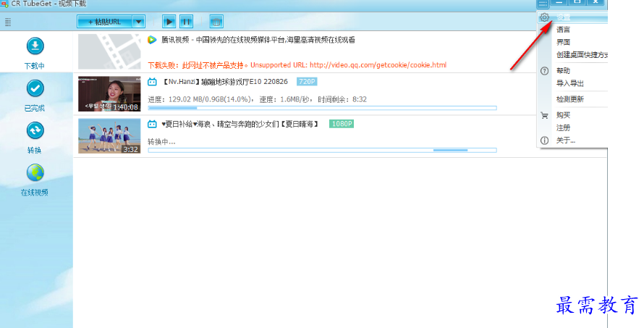
Task: Open the hamburger main menu button
Action: click(x=543, y=4)
